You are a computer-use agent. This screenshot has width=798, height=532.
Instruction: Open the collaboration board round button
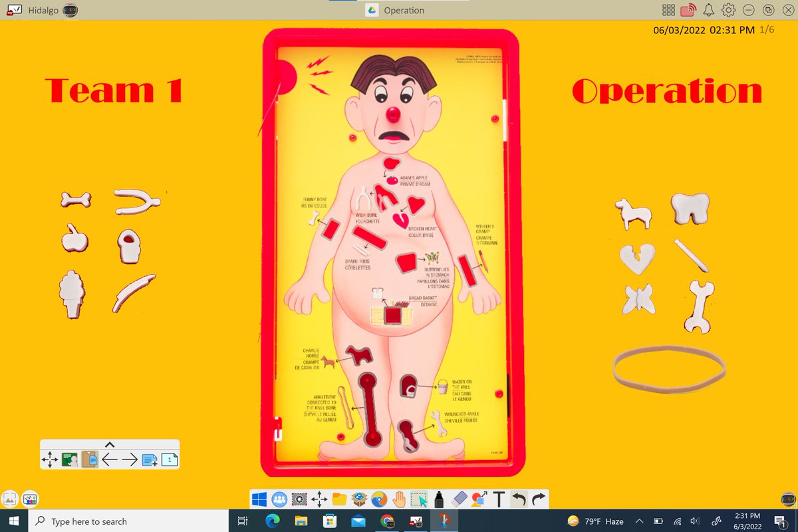tap(30, 499)
